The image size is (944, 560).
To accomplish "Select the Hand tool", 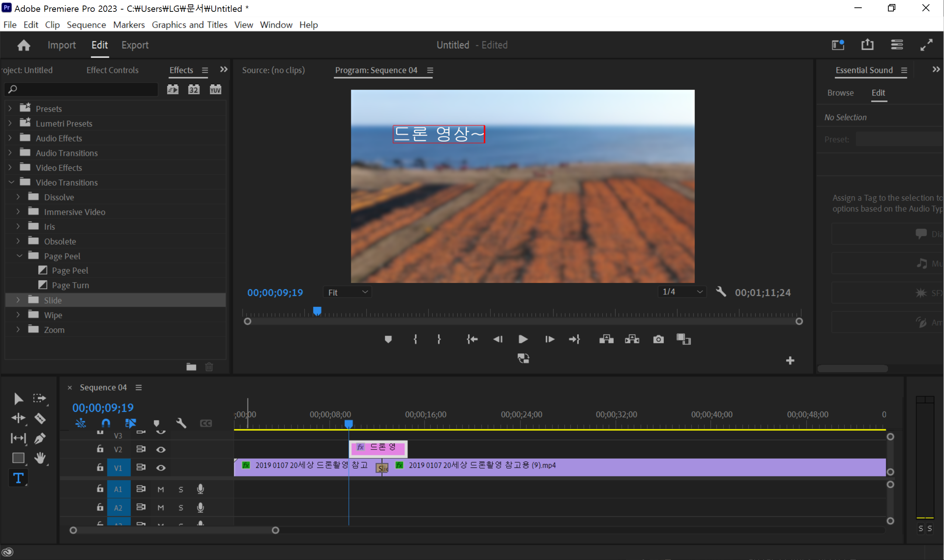I will coord(40,458).
